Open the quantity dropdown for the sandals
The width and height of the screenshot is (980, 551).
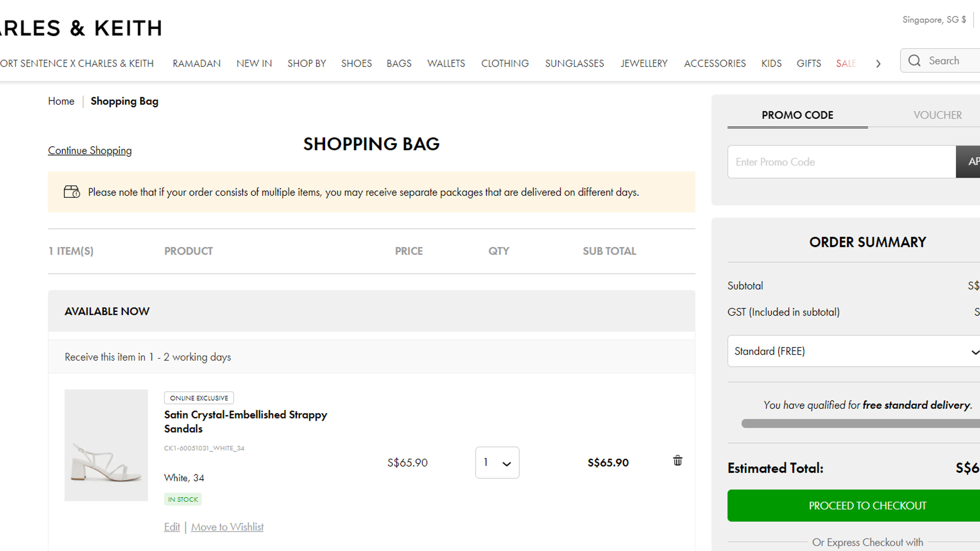pos(497,462)
